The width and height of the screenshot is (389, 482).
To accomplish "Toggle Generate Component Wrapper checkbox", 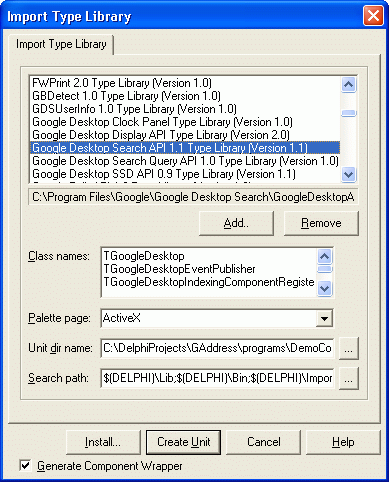I will pos(25,466).
